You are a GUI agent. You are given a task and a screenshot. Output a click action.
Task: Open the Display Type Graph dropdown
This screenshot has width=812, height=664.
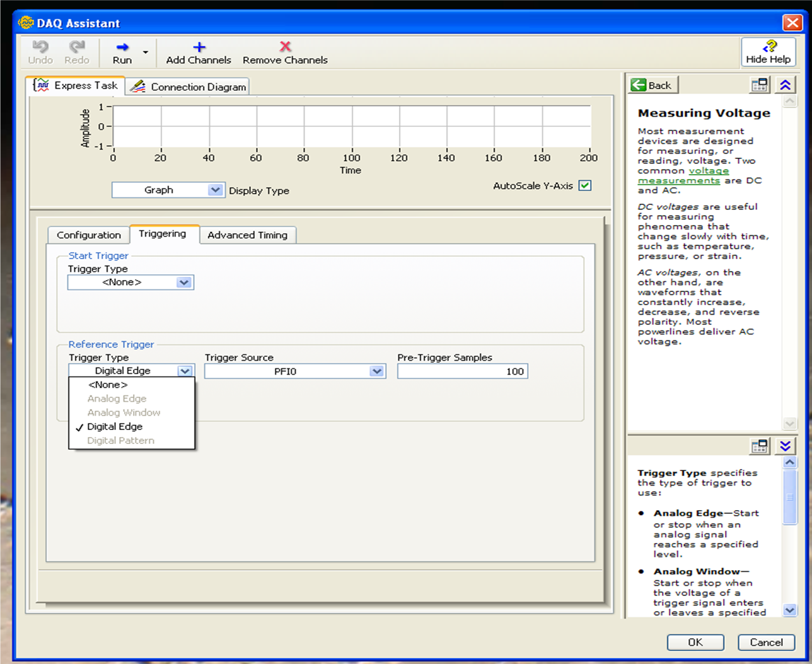[x=168, y=190]
